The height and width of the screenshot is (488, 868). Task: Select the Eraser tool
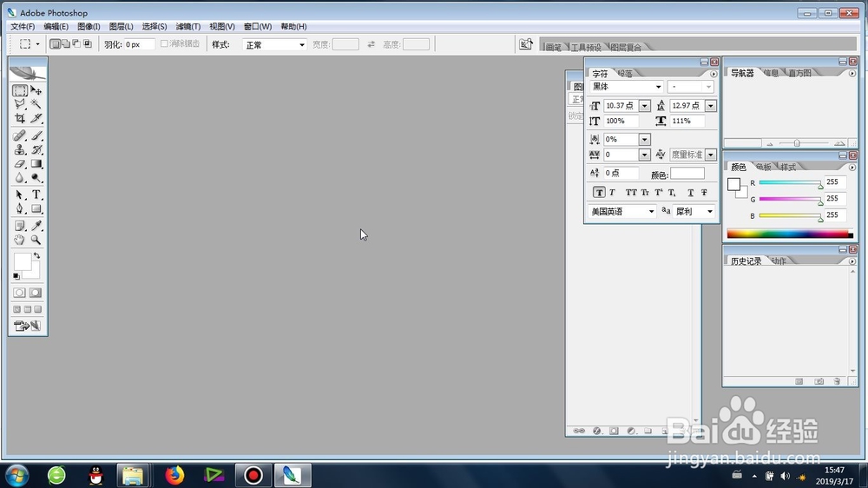tap(19, 164)
